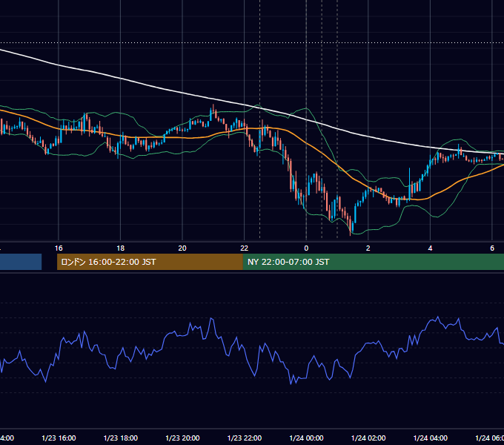
Task: Click the 16 hour label on price chart axis
Action: 59,248
